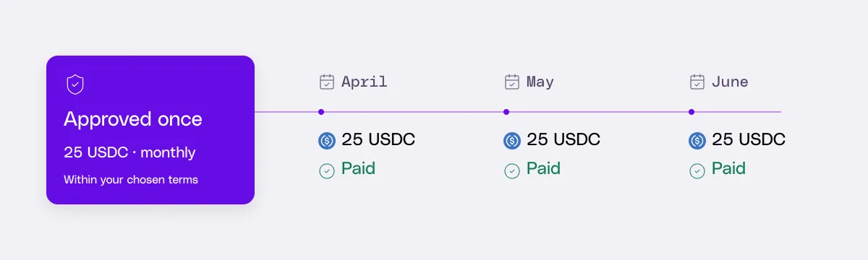
Task: Click the Approved once heading
Action: (133, 119)
